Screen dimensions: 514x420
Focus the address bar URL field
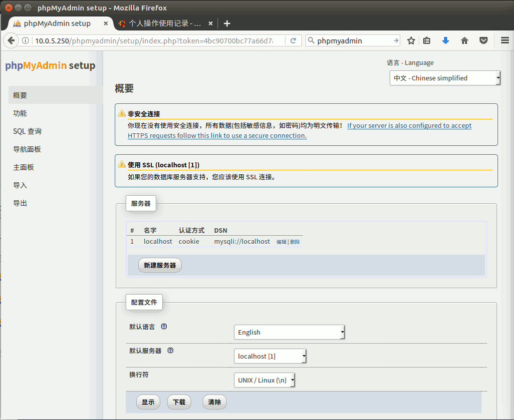(x=154, y=40)
